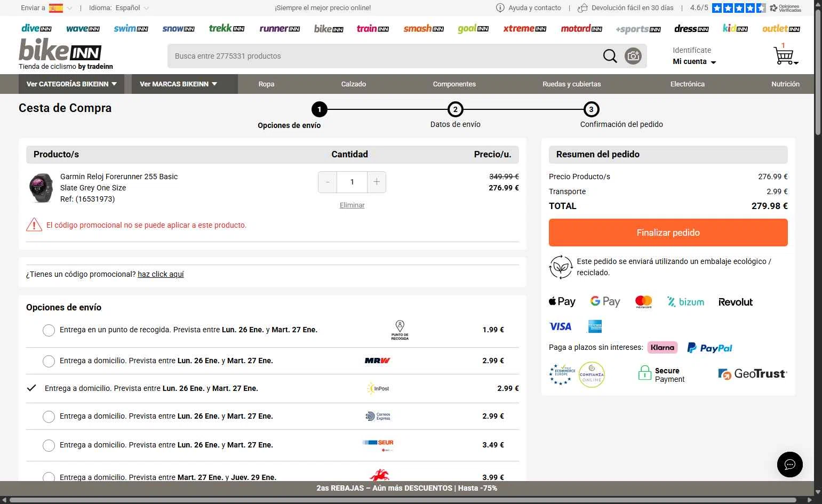This screenshot has height=504, width=822.
Task: Click the Garmin Forerunner watch thumbnail
Action: tap(41, 188)
